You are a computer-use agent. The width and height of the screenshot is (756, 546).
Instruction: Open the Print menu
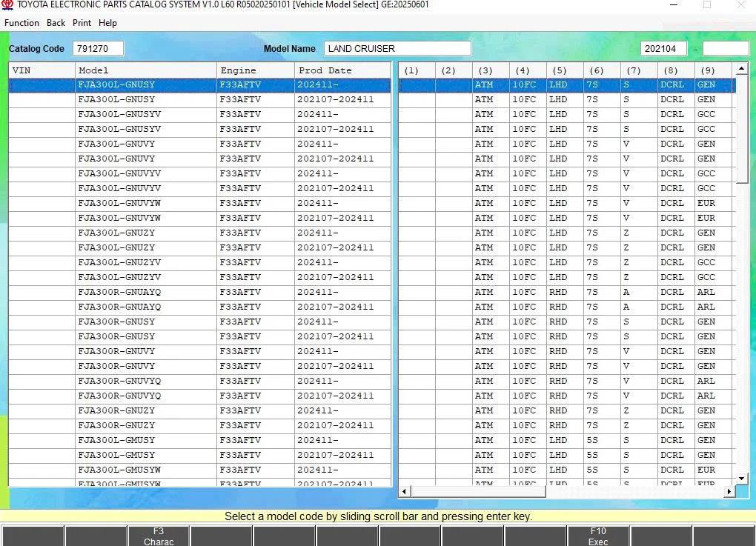click(x=82, y=23)
